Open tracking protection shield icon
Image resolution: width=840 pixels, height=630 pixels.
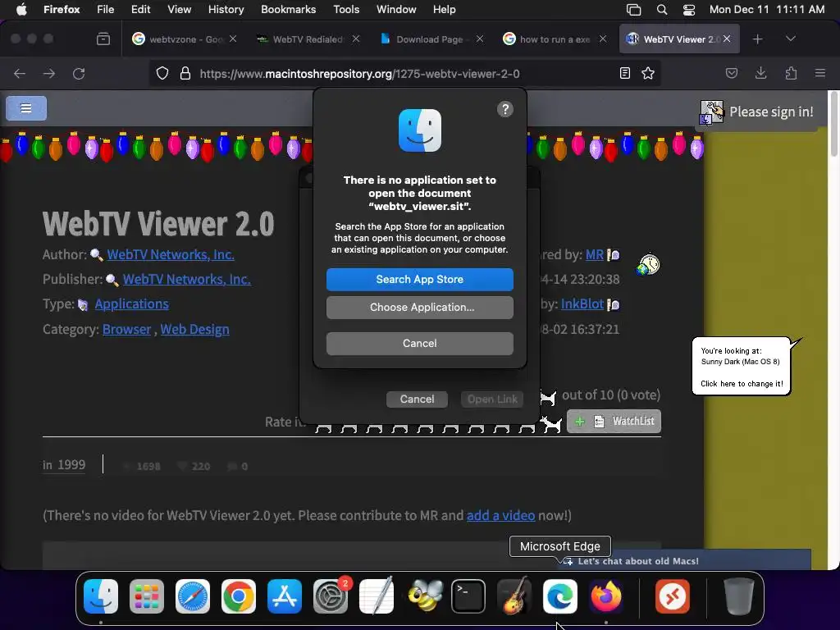(162, 73)
